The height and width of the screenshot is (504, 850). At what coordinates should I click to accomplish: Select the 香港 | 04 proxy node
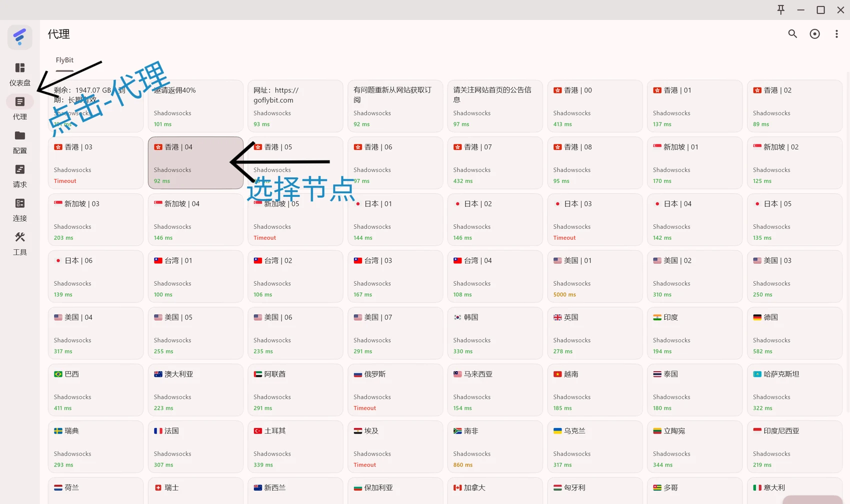tap(195, 163)
